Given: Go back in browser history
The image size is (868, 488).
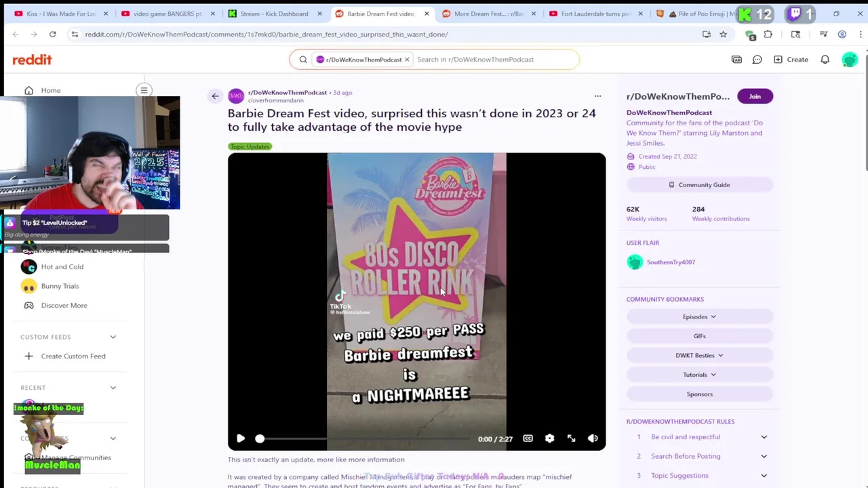Looking at the screenshot, I should tap(16, 34).
